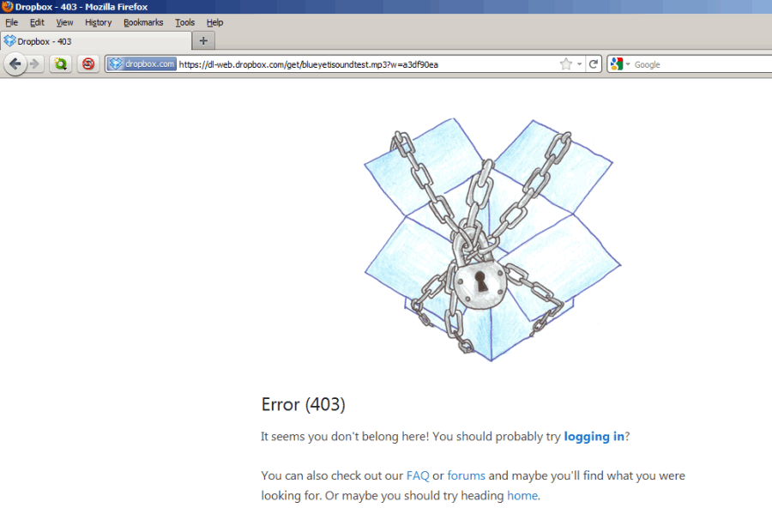The height and width of the screenshot is (532, 772).
Task: Click the dropbox.com site identity badge
Action: [142, 64]
